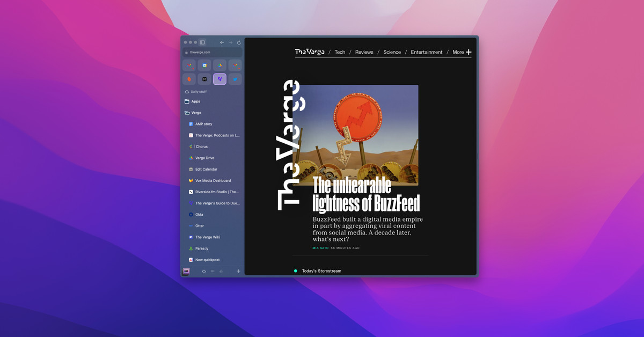Click the plus button in sidebar footer
The height and width of the screenshot is (337, 644).
coord(238,271)
